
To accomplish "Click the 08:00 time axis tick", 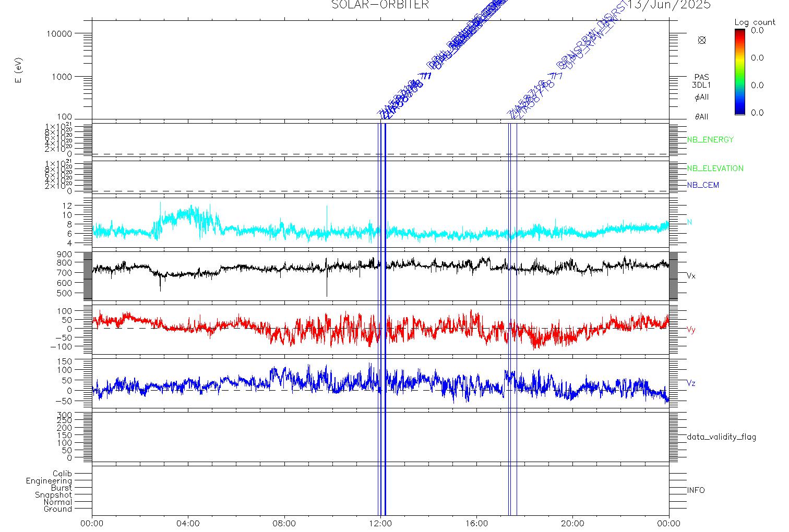I will [x=284, y=524].
